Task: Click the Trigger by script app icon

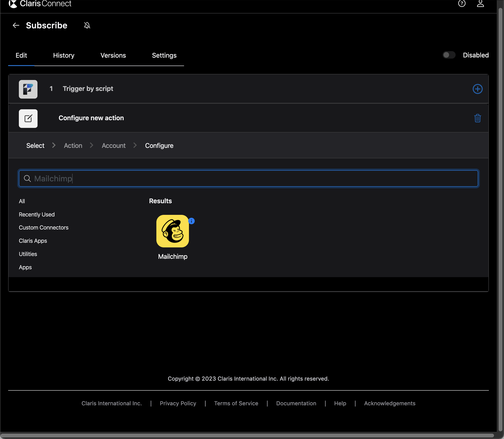Action: (28, 89)
